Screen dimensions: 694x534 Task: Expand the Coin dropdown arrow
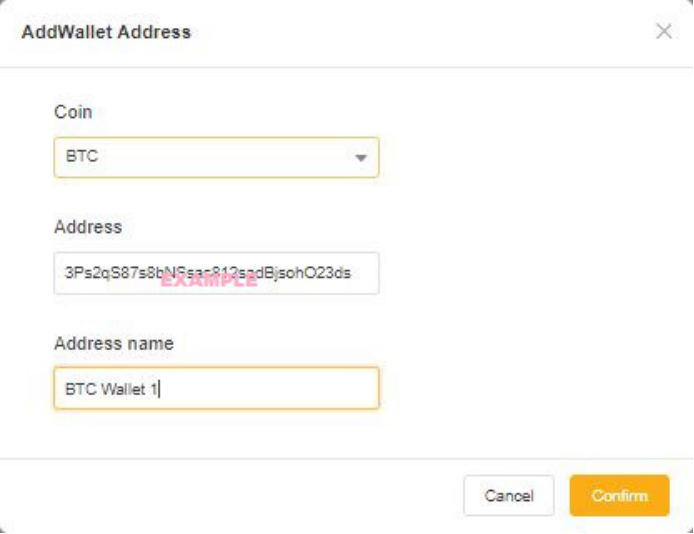pyautogui.click(x=361, y=158)
